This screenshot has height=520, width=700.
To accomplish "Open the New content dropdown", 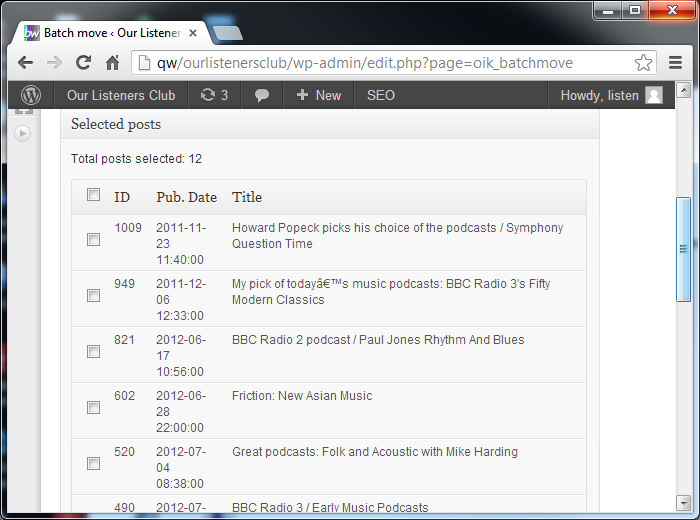I will (x=318, y=95).
